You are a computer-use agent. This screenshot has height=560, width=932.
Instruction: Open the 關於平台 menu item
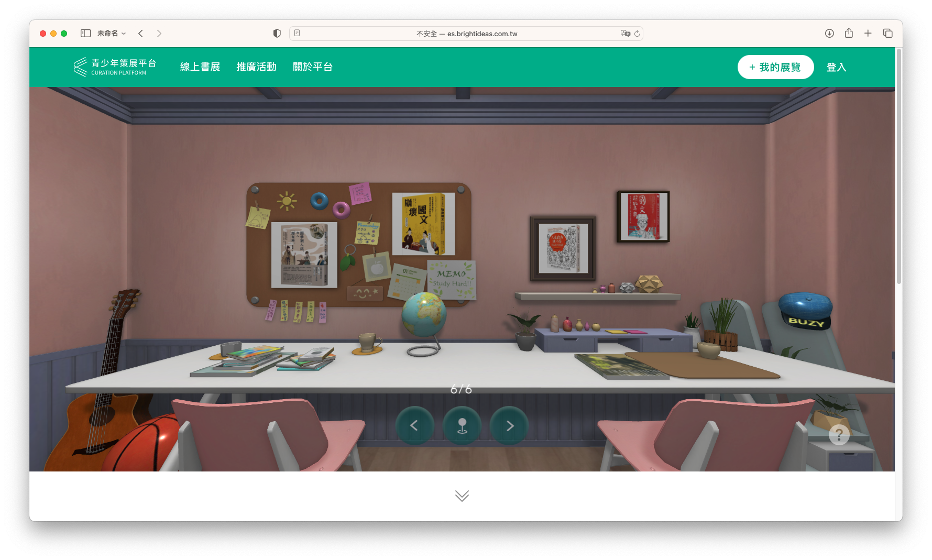tap(313, 67)
